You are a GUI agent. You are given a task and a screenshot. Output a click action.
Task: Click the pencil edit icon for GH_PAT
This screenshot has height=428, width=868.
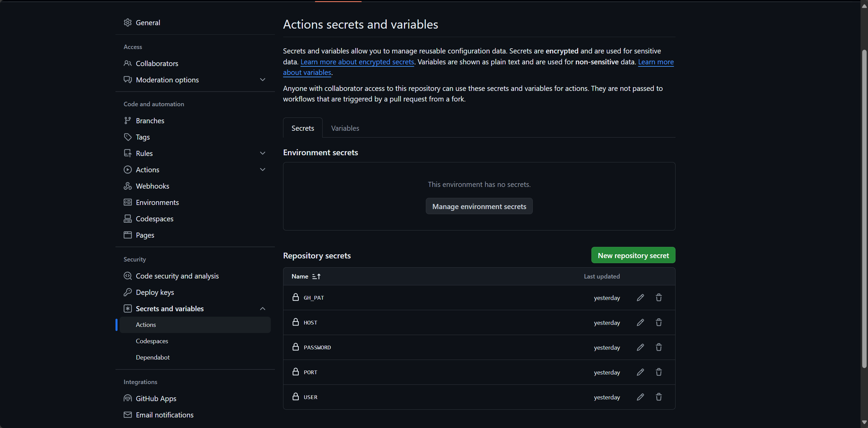[x=640, y=298]
